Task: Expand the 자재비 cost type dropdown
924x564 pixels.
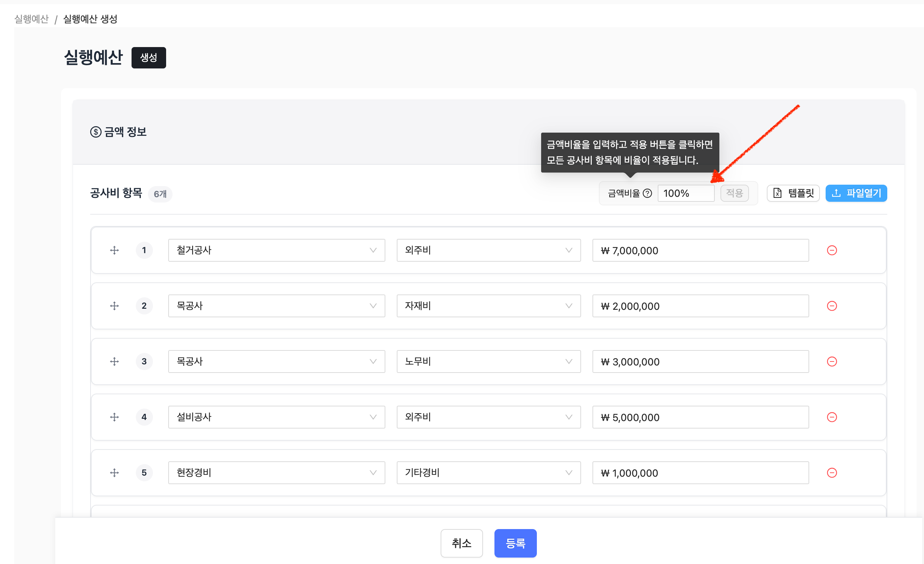Action: (488, 306)
